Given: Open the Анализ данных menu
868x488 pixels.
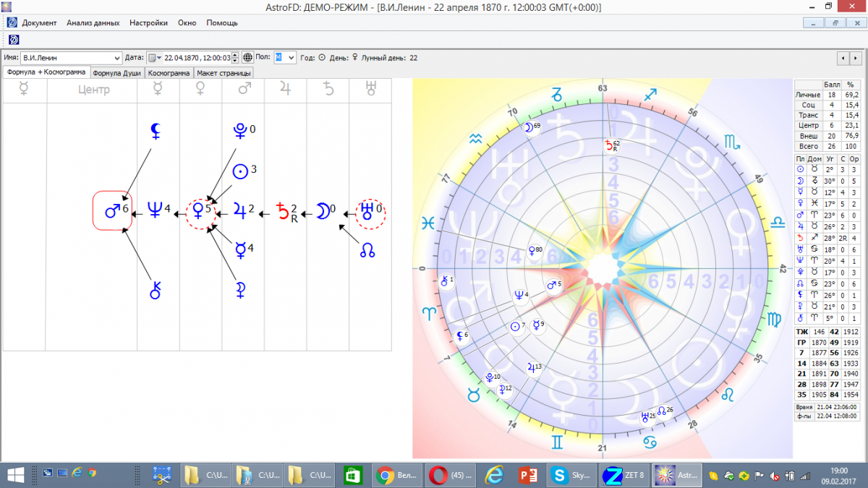Looking at the screenshot, I should coord(93,23).
